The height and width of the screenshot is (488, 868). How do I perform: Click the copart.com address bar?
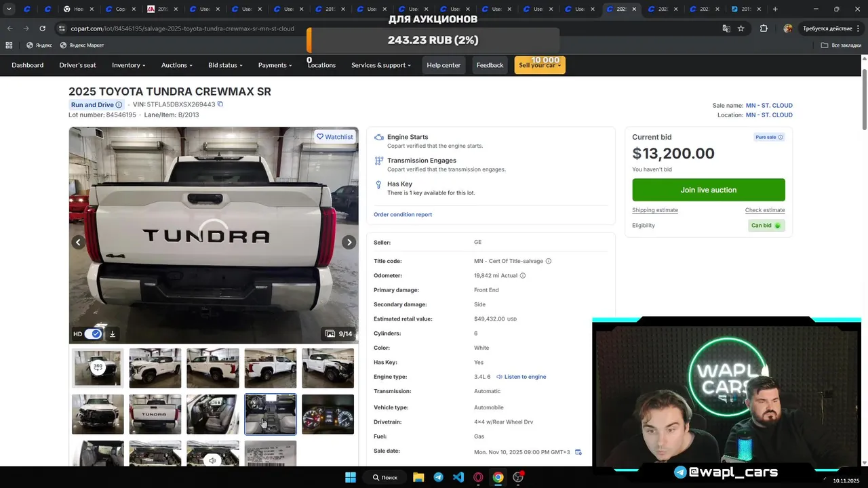tap(182, 28)
